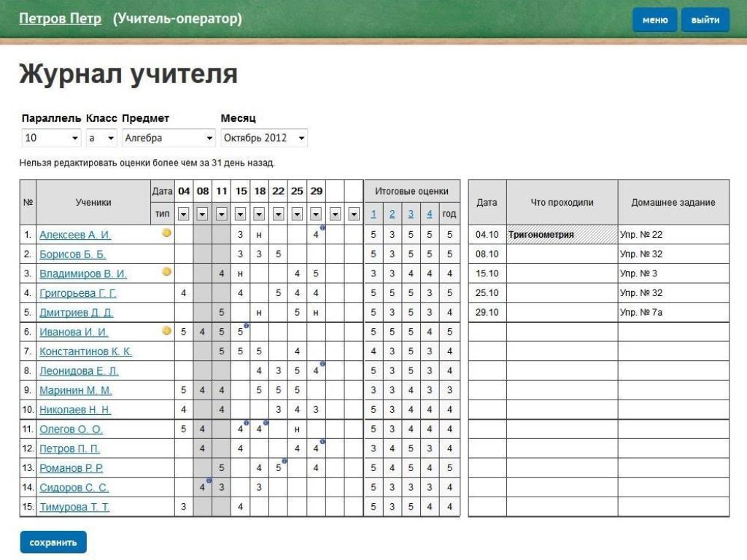Image resolution: width=747 pixels, height=560 pixels.
Task: Click blue note marker on Сидоров's grade for date 08
Action: [209, 481]
